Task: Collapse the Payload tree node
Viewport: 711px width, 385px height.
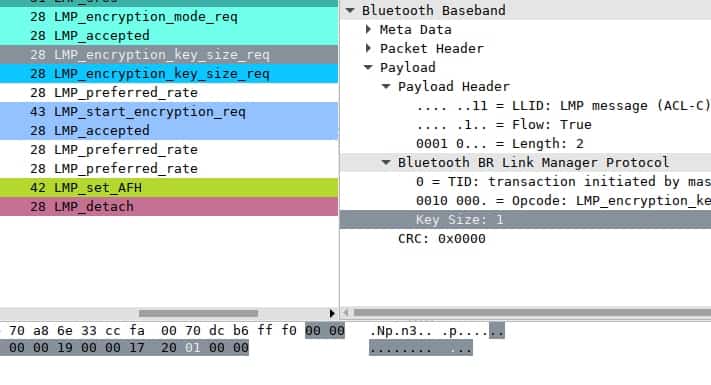Action: point(368,67)
